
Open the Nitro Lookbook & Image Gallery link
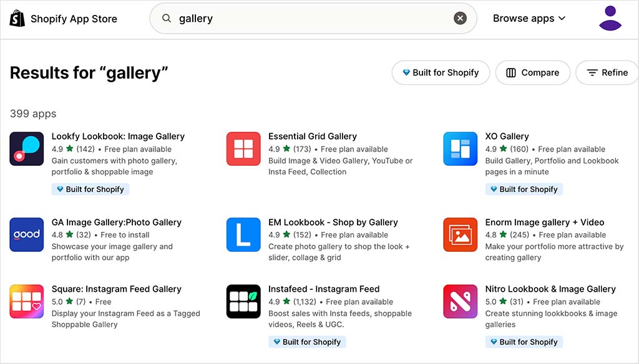coord(550,289)
